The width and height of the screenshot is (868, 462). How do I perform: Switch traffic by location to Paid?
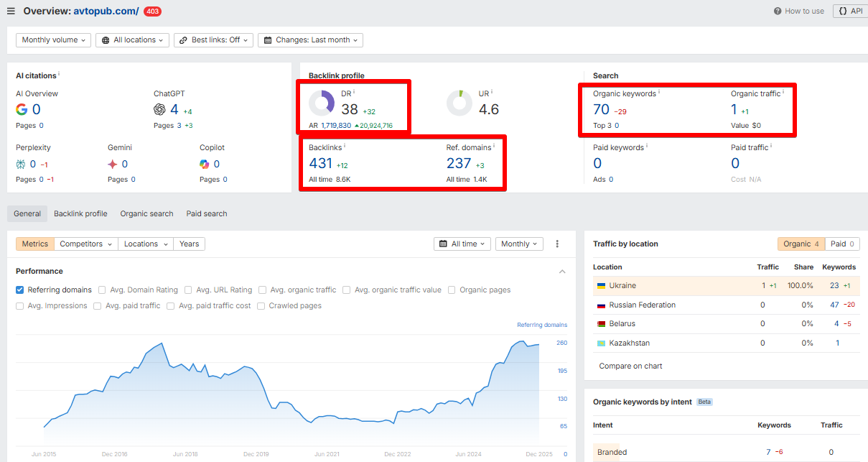(842, 244)
